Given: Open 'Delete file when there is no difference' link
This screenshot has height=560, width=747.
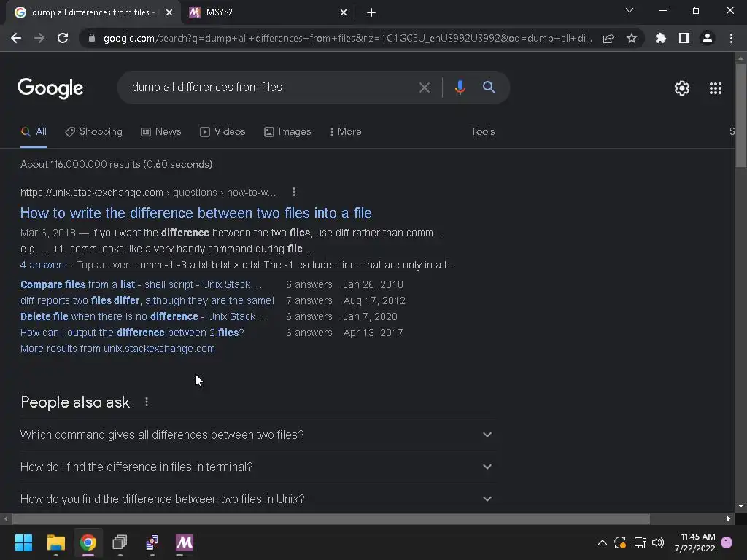Looking at the screenshot, I should (x=144, y=316).
